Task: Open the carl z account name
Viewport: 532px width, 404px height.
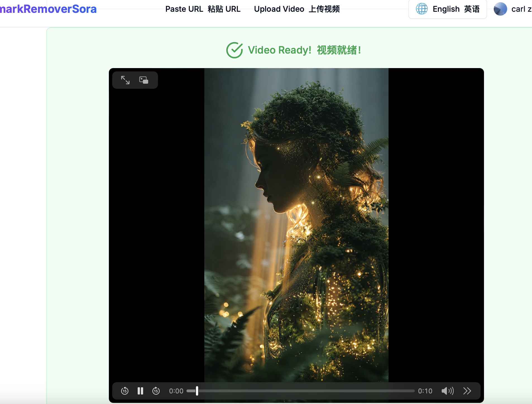Action: click(x=521, y=9)
